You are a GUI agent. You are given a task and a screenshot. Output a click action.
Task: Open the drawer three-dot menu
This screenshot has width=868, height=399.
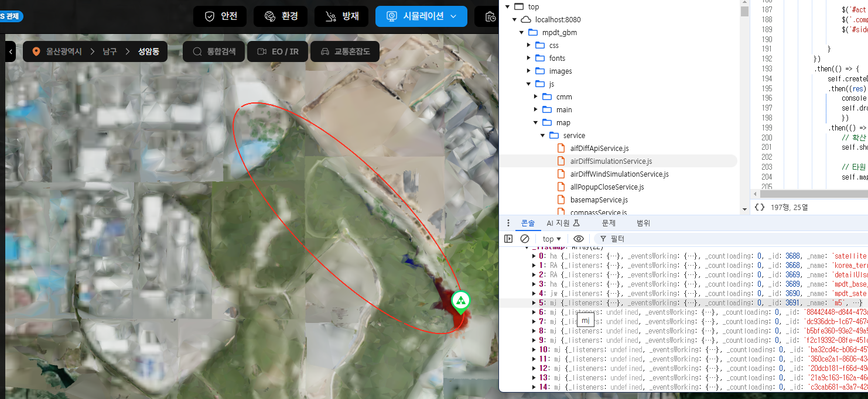pyautogui.click(x=508, y=223)
